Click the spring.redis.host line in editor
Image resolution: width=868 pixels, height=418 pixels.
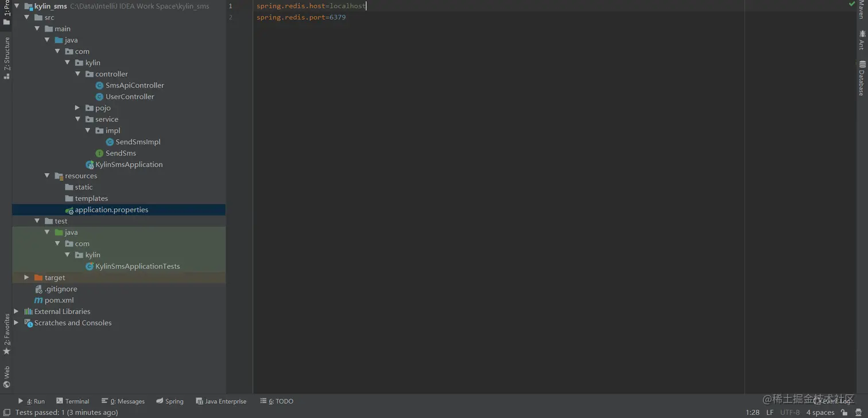tap(311, 6)
